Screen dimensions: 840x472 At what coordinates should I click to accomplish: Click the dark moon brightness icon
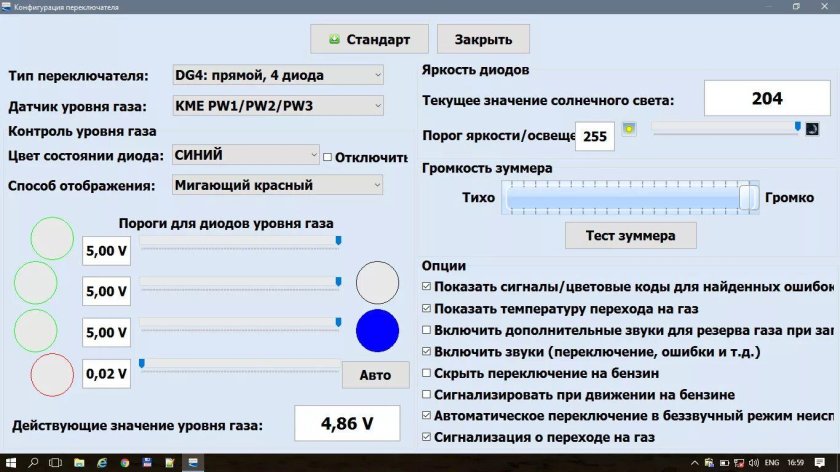pyautogui.click(x=812, y=129)
